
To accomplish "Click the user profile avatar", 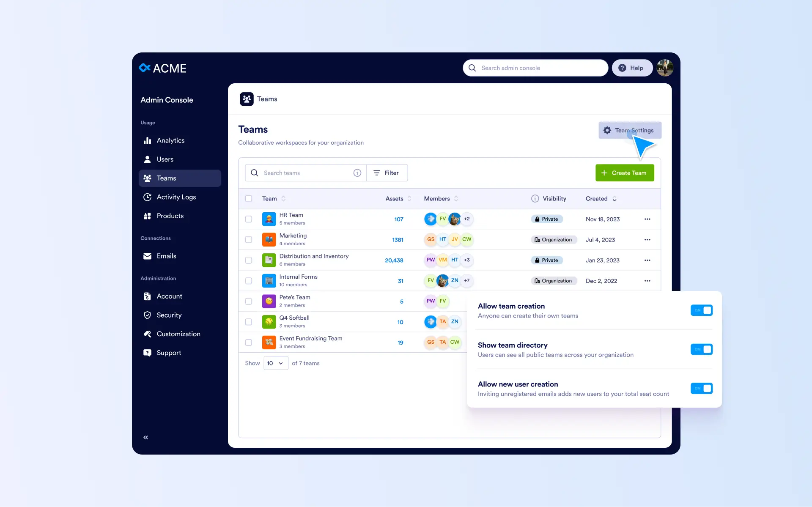I will point(665,68).
